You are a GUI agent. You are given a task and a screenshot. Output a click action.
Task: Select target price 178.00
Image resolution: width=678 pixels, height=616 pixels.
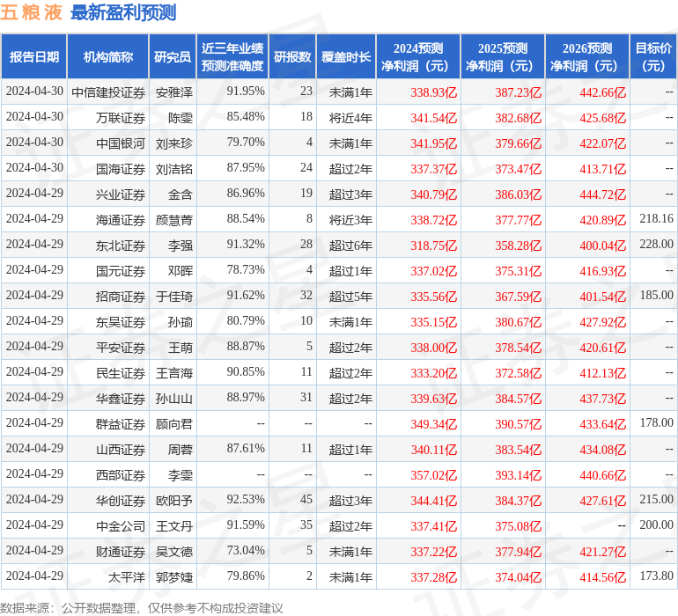(x=656, y=422)
